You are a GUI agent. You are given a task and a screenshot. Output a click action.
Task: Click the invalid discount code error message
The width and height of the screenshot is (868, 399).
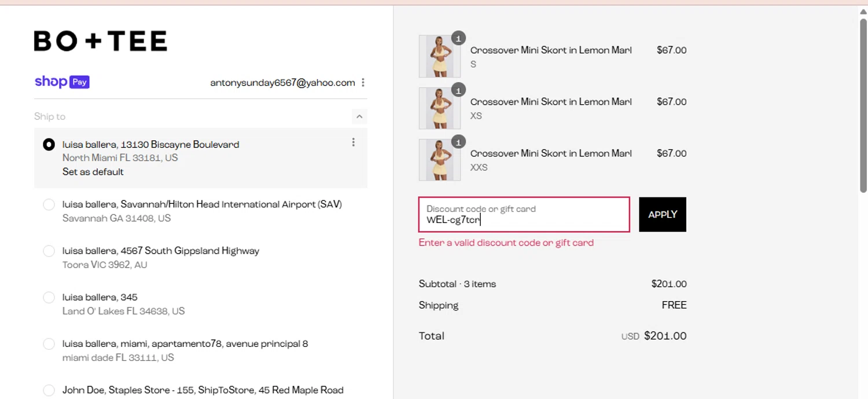[506, 243]
